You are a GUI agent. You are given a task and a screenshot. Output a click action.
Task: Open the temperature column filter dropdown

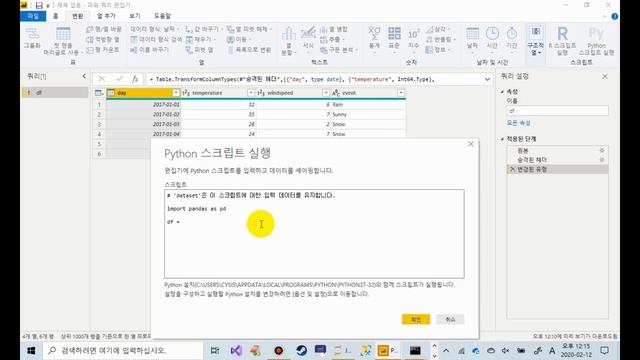coord(251,93)
